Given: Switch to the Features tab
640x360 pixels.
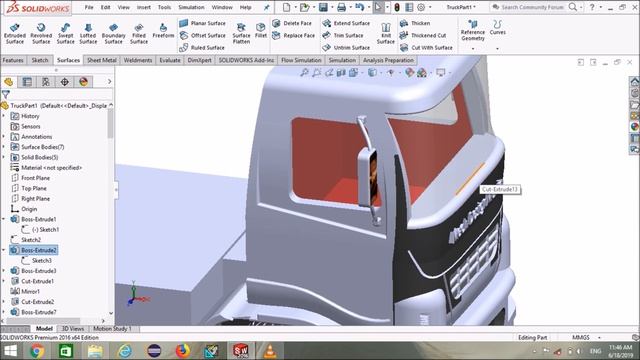Looking at the screenshot, I should pyautogui.click(x=13, y=60).
